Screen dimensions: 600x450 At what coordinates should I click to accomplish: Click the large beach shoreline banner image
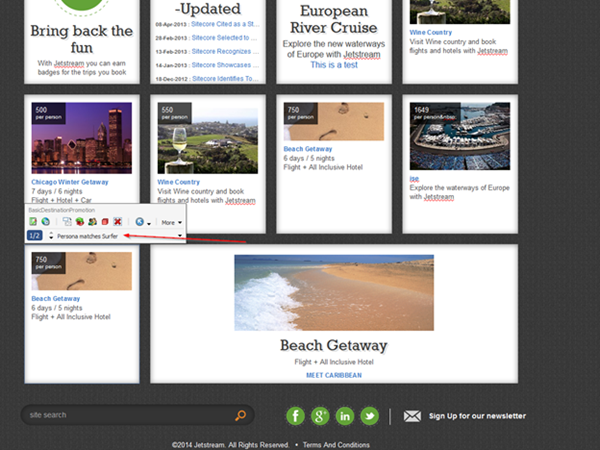tap(334, 293)
